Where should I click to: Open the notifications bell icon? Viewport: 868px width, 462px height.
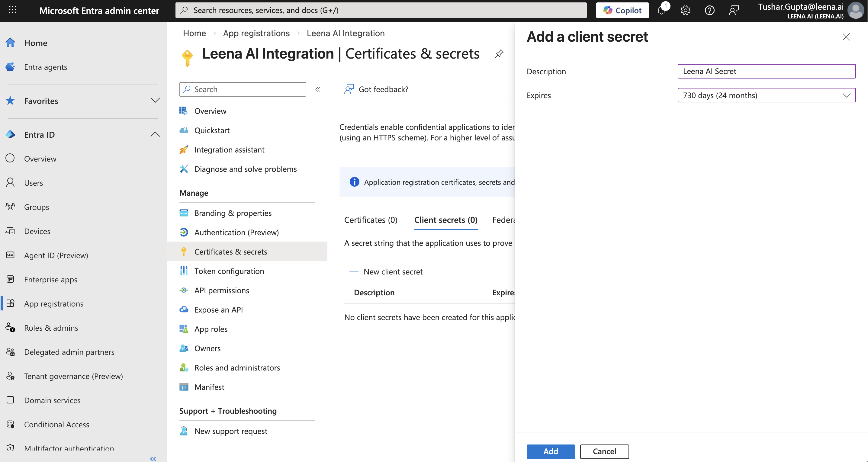(661, 11)
